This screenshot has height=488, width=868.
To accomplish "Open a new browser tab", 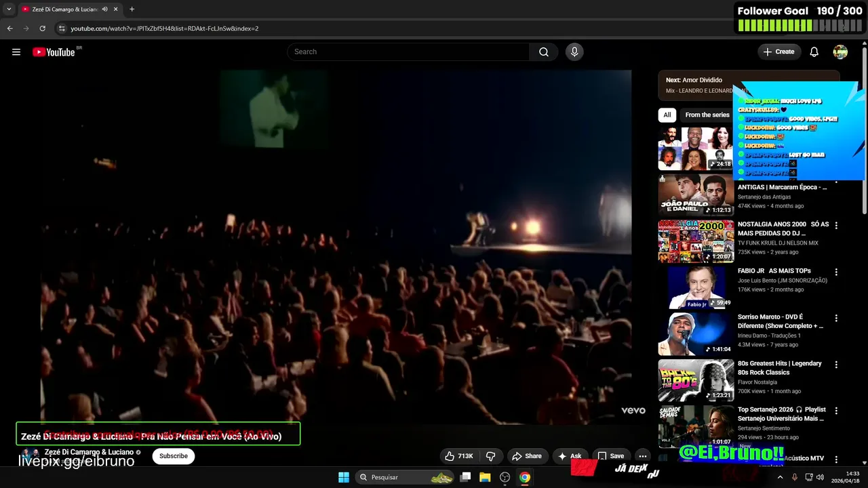I will [x=132, y=9].
